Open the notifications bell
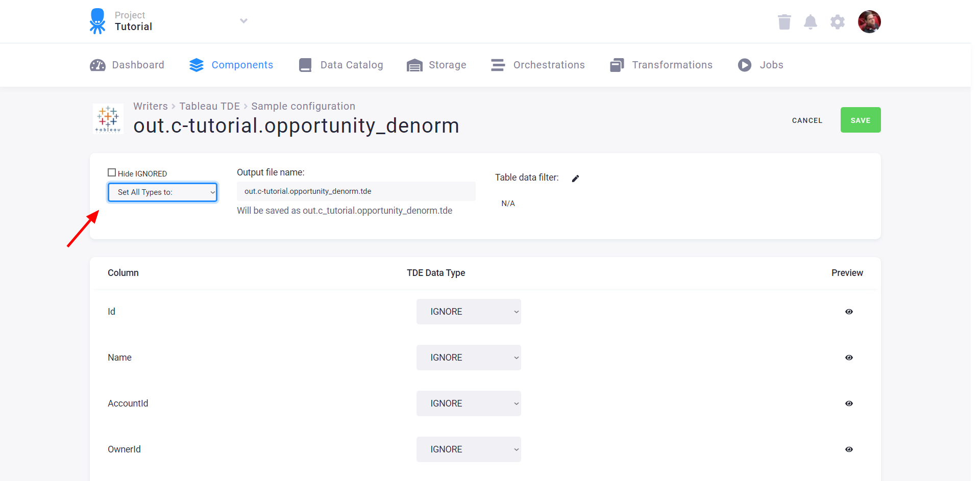 [x=811, y=22]
